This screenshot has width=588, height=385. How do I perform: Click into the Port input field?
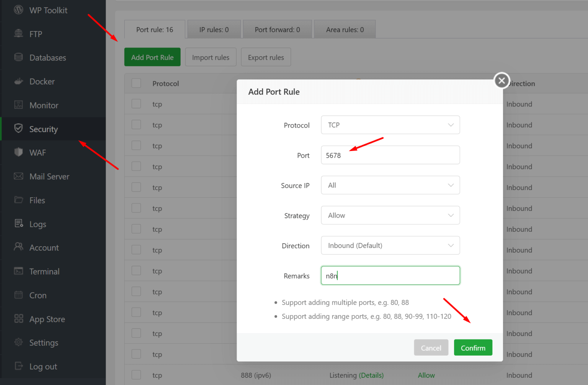(390, 155)
